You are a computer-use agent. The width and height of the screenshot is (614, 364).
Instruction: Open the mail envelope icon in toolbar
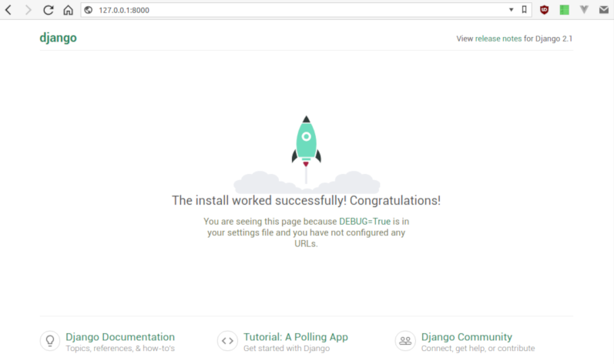[604, 10]
